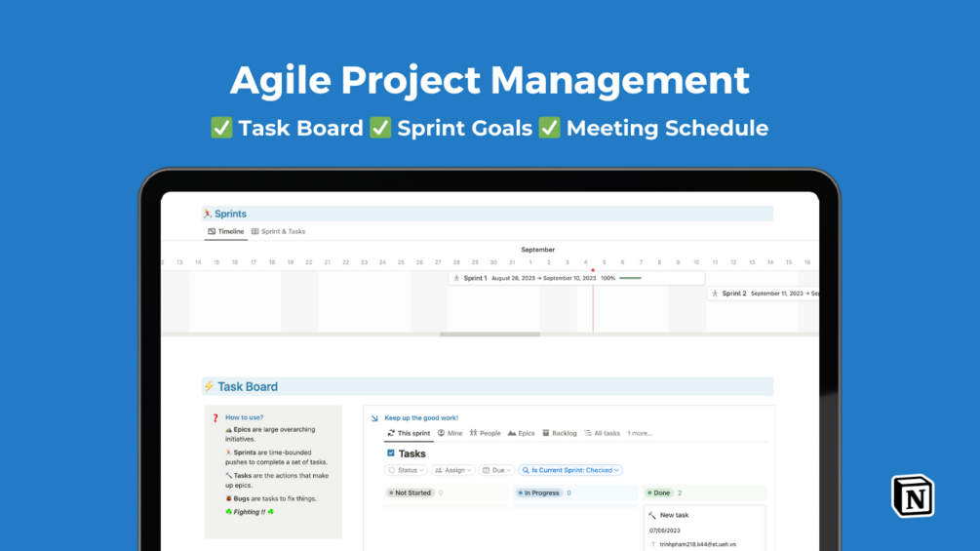Show the 1 more… views link
This screenshot has width=980, height=551.
pos(640,433)
